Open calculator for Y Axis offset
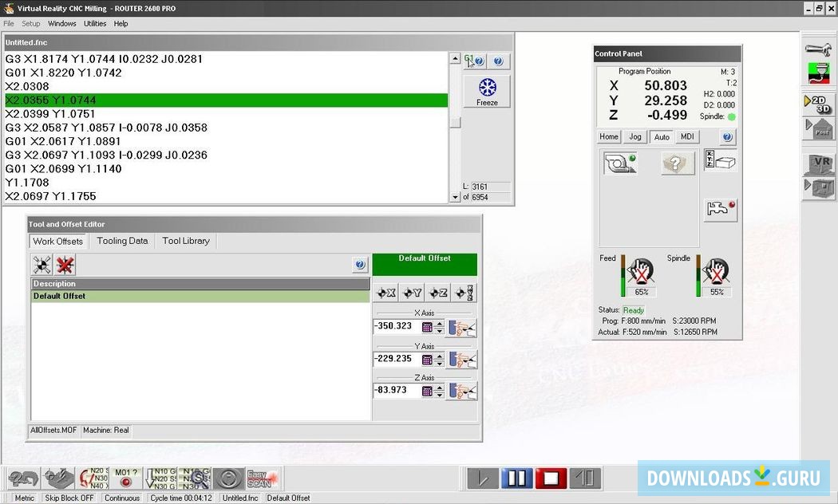The image size is (838, 504). tap(427, 360)
